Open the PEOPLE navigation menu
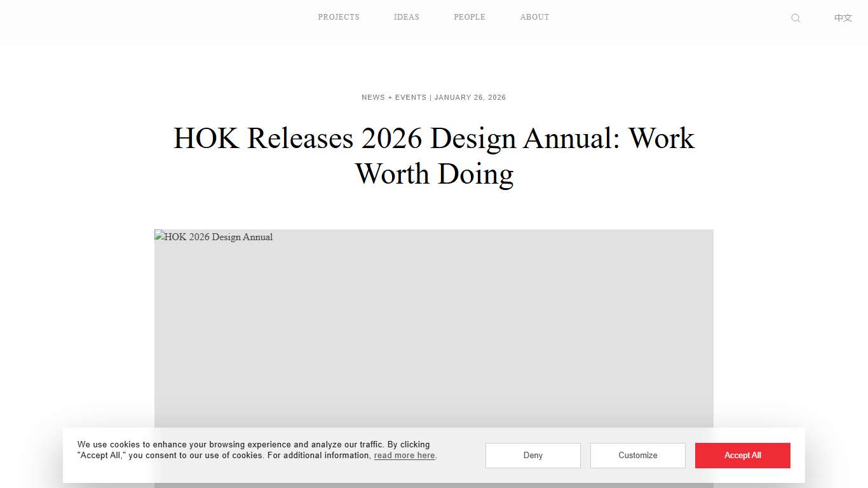 coord(470,17)
